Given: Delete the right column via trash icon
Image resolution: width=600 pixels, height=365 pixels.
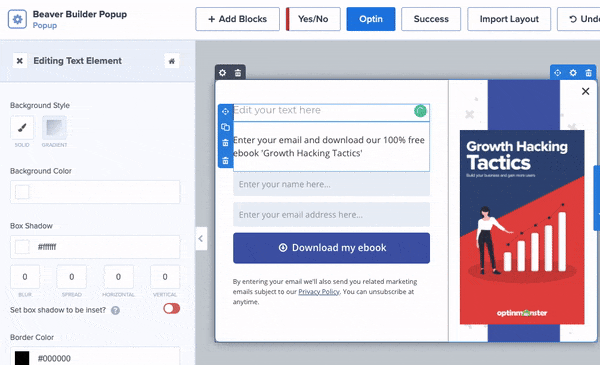Looking at the screenshot, I should [x=589, y=73].
